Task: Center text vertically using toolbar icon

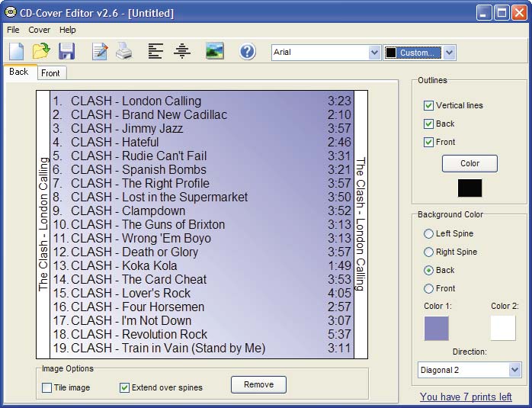Action: [182, 51]
